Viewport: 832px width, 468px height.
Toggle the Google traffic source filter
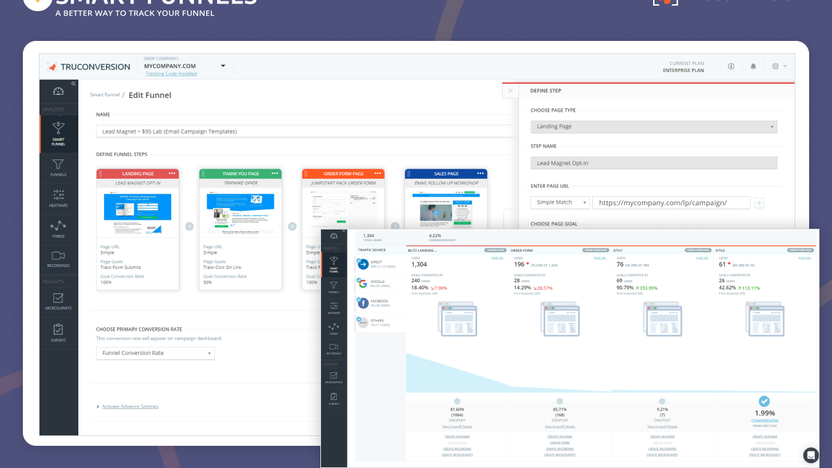tap(362, 283)
